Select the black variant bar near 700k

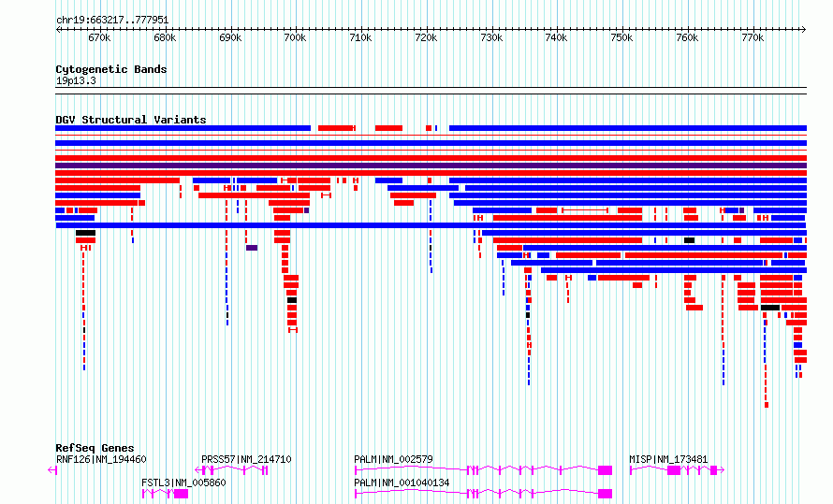pyautogui.click(x=292, y=300)
